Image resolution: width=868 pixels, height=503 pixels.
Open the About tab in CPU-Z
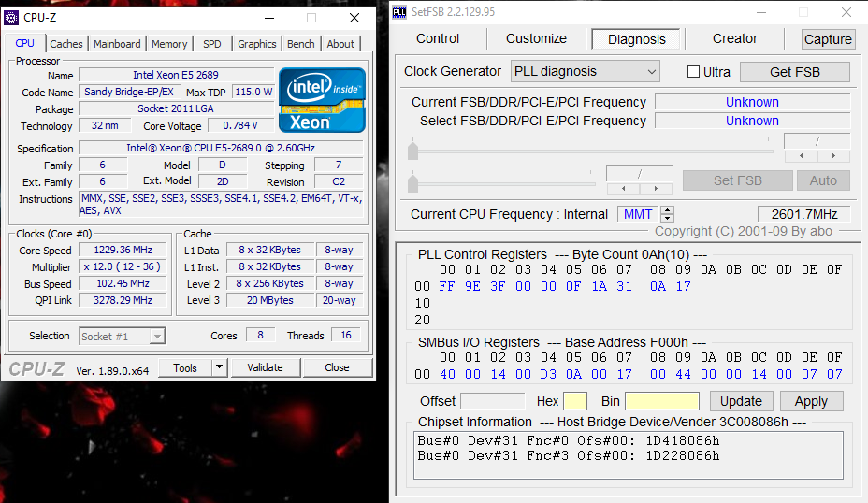pos(340,44)
